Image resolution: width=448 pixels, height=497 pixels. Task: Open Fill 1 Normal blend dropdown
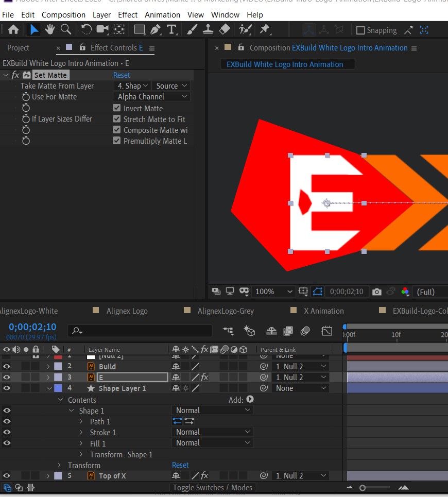[212, 443]
